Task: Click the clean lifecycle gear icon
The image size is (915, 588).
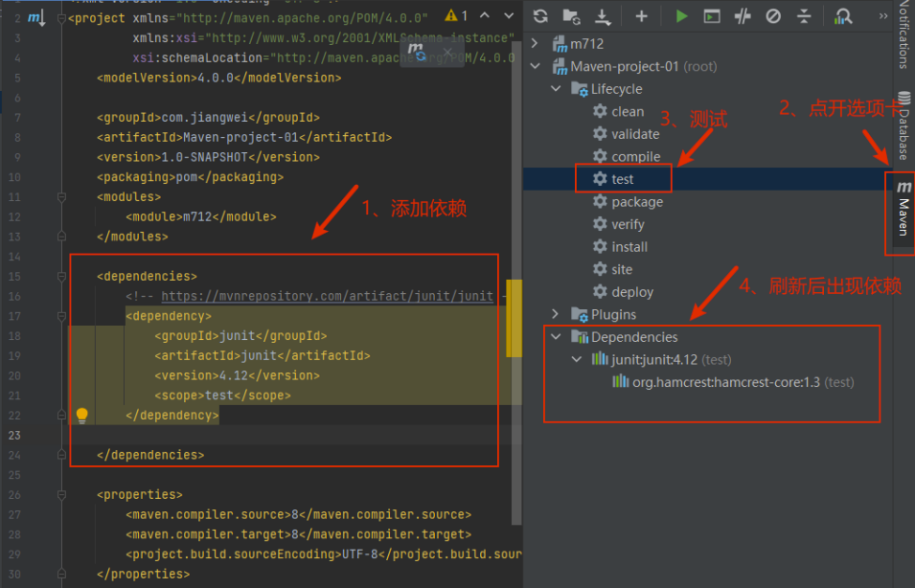Action: tap(600, 111)
